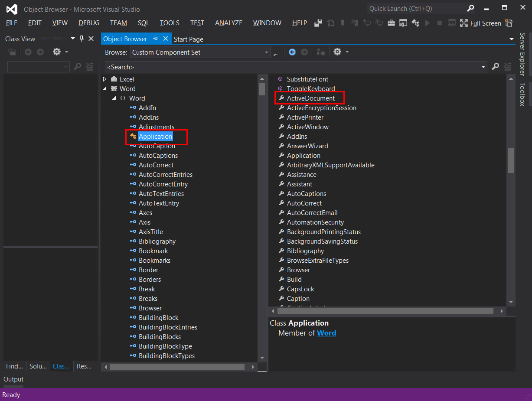Open the Output panel tab
532x401 pixels.
click(x=13, y=379)
